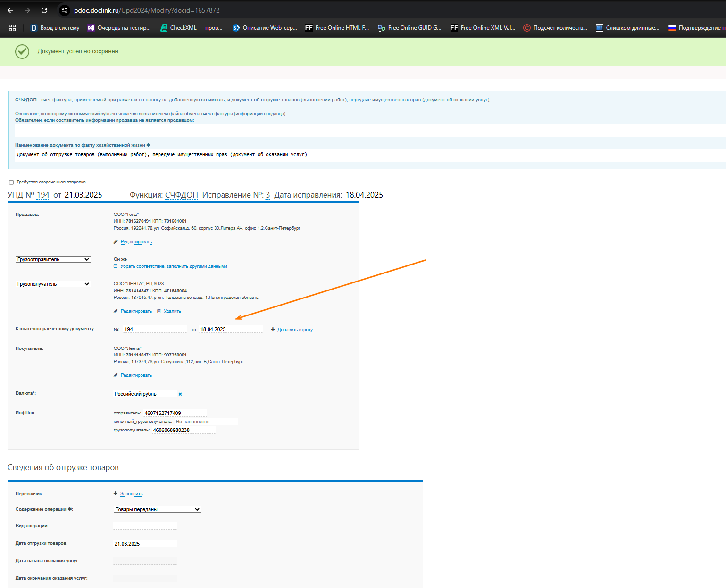The width and height of the screenshot is (726, 588).
Task: Click 'Убрать соответствие, заполнить другими данными' link
Action: [174, 266]
